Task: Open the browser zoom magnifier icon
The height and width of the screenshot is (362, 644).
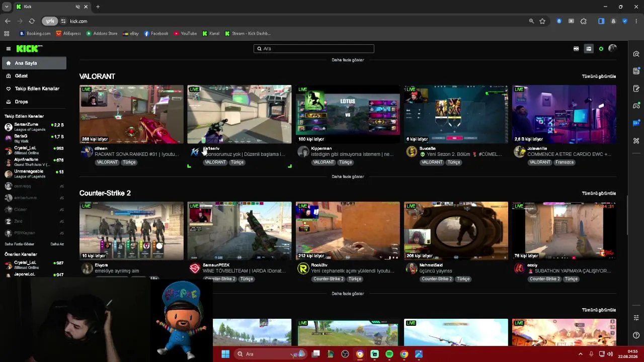Action: tap(531, 21)
